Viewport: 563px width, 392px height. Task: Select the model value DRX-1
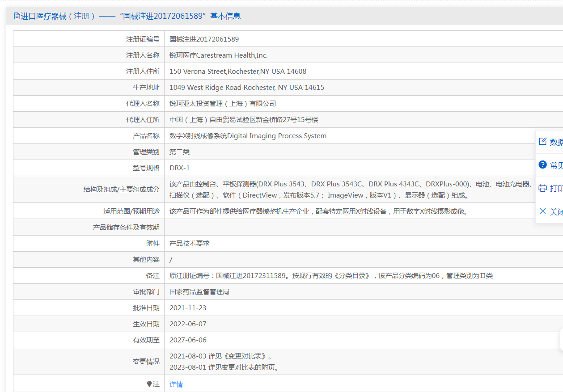pyautogui.click(x=180, y=168)
